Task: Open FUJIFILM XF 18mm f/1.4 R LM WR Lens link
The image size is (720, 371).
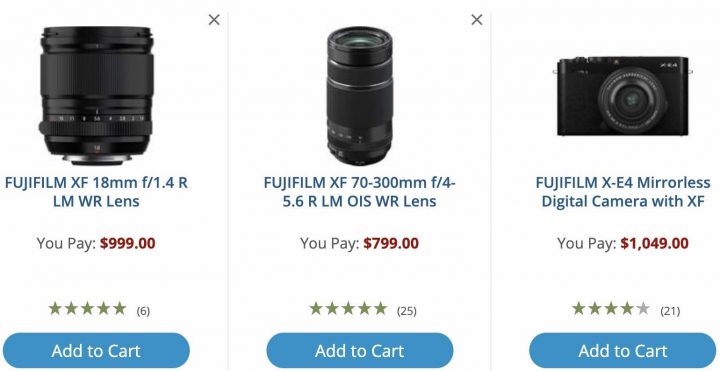Action: click(x=96, y=192)
